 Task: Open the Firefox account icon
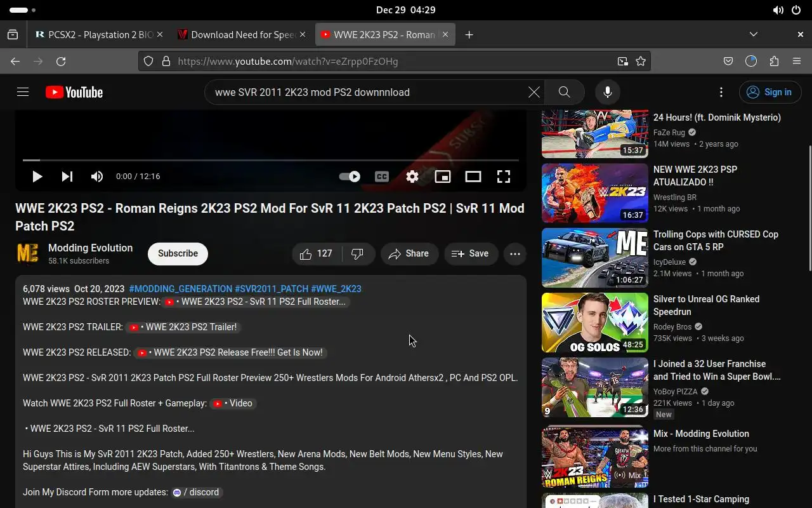coord(751,62)
